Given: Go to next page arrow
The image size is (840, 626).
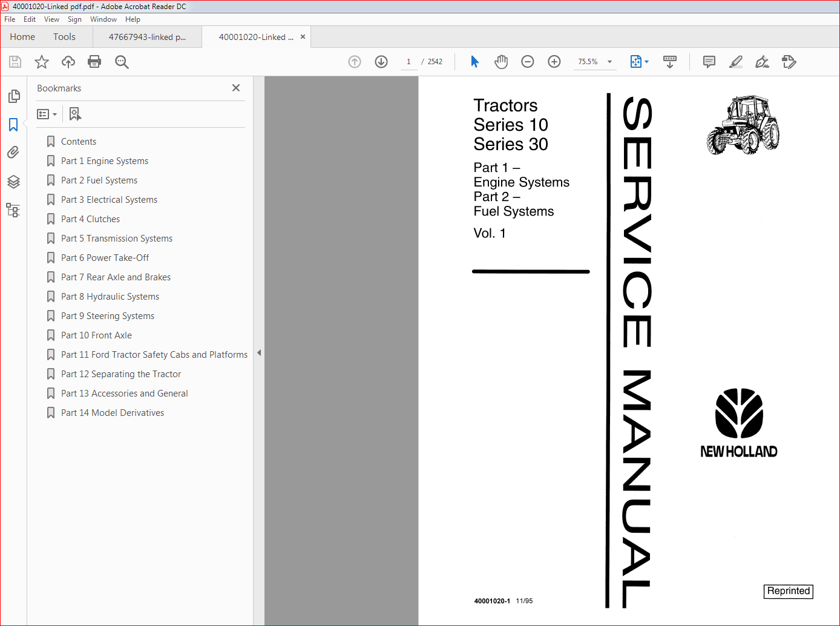Looking at the screenshot, I should 381,62.
